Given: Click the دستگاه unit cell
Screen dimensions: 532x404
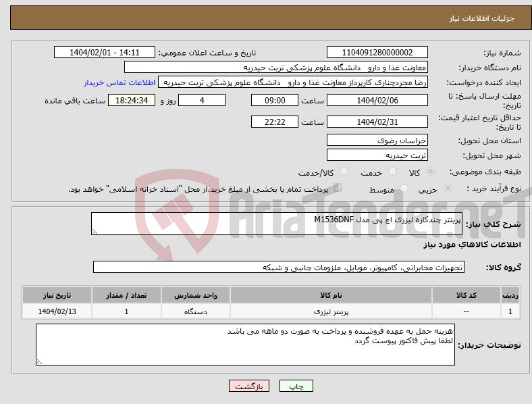Looking at the screenshot, I should (x=195, y=311).
